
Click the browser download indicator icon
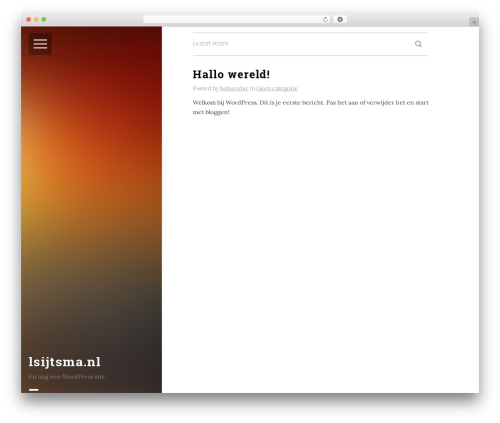tap(340, 19)
